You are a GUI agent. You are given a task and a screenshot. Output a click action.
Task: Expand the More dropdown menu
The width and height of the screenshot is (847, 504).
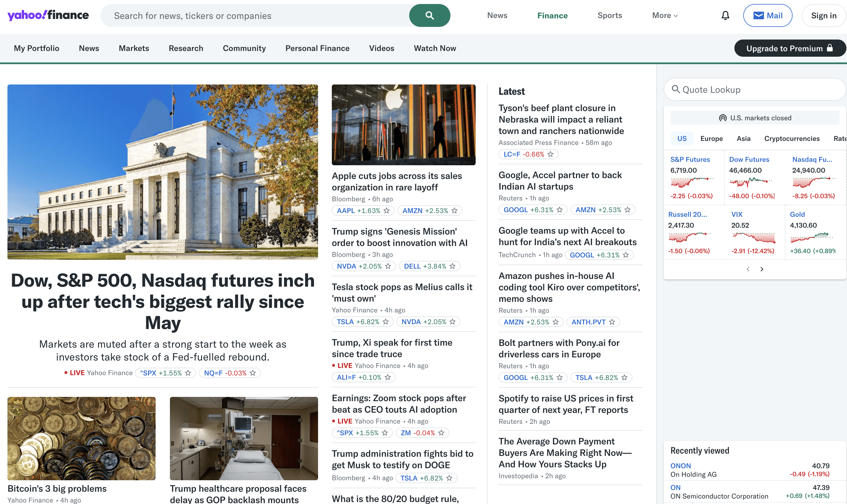coord(664,16)
